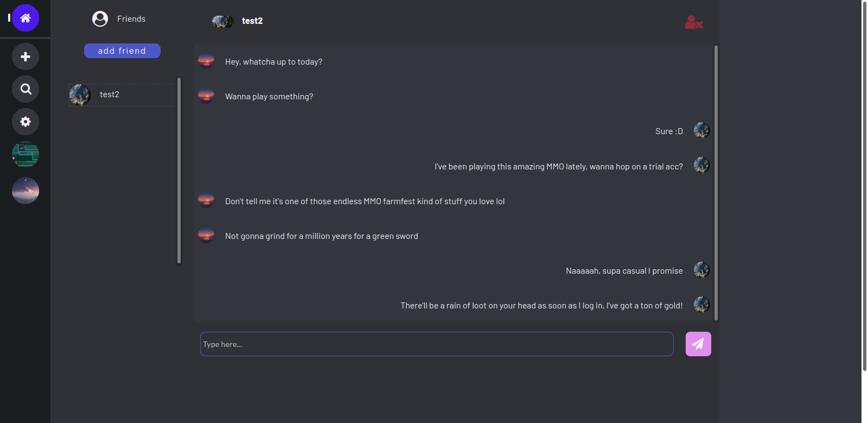This screenshot has width=868, height=423.
Task: Click the home icon in the top corner
Action: tap(25, 18)
